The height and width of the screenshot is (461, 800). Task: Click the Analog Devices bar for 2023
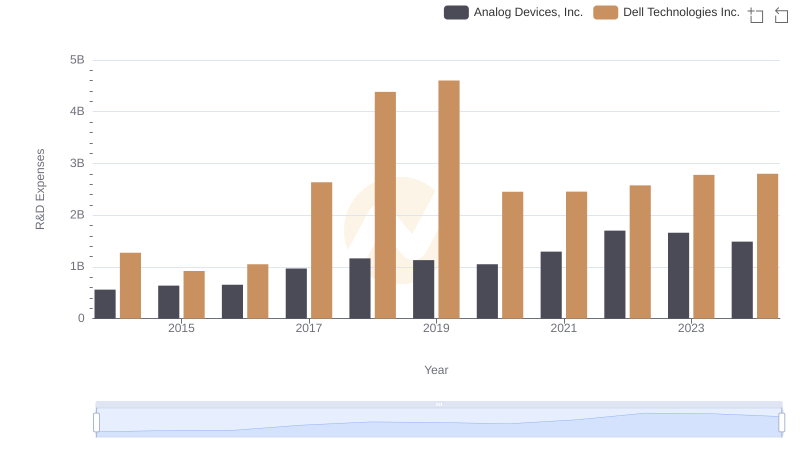679,276
